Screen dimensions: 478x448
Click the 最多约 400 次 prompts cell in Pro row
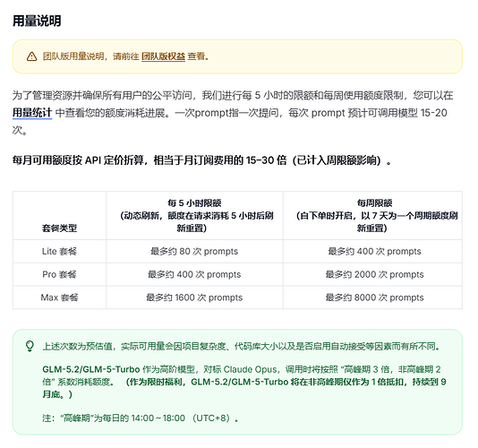tap(194, 274)
